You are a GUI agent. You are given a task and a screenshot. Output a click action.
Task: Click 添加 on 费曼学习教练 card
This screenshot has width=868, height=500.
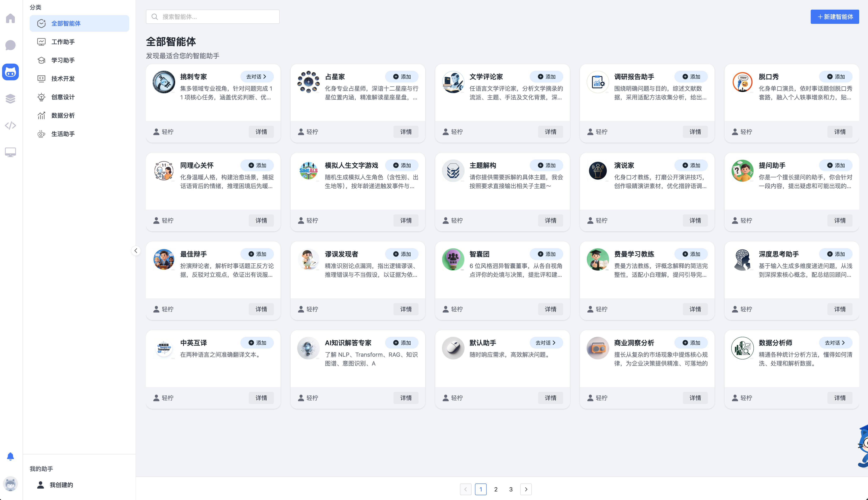691,254
